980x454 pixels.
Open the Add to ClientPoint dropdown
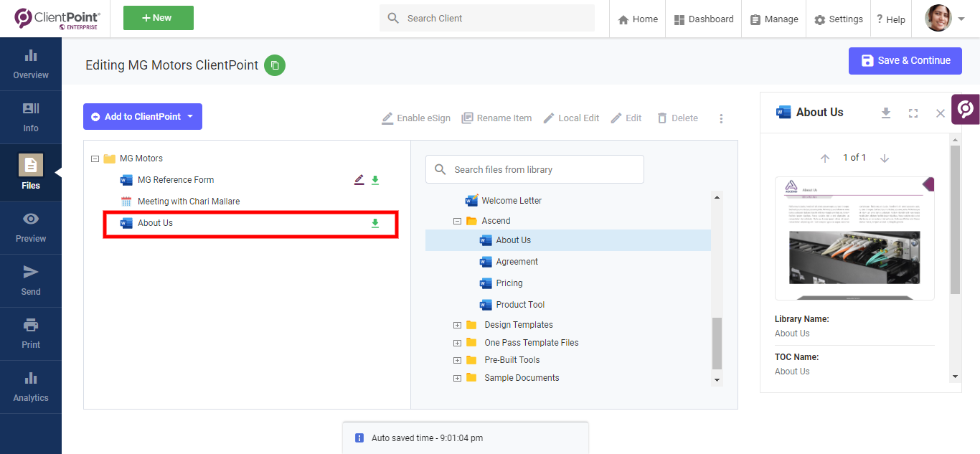pos(143,117)
